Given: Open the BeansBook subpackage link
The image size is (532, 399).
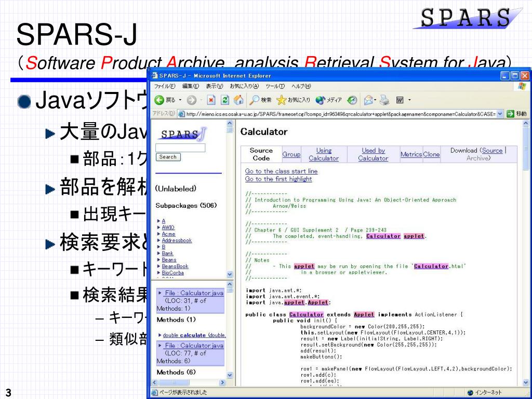Looking at the screenshot, I should click(175, 267).
